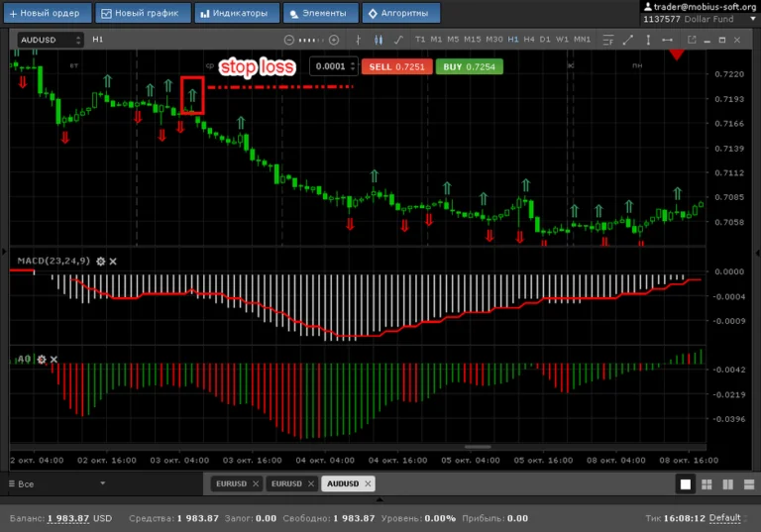Viewport: 761px width, 532px height.
Task: Open the Default profile selector
Action: (x=725, y=518)
